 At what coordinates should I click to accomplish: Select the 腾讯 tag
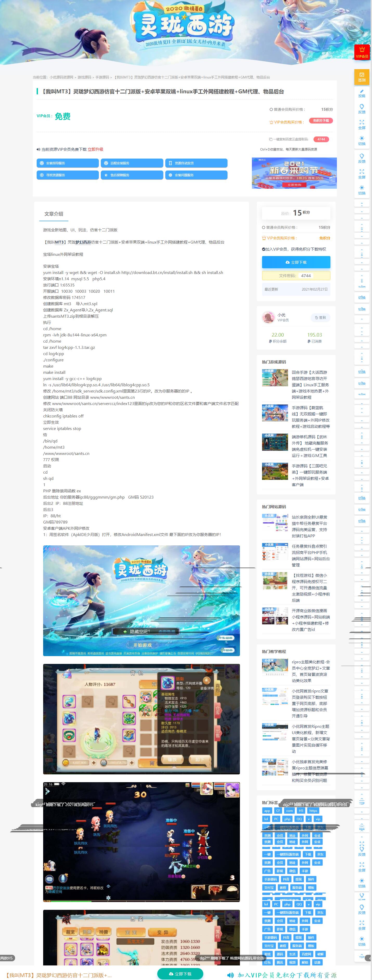(279, 963)
